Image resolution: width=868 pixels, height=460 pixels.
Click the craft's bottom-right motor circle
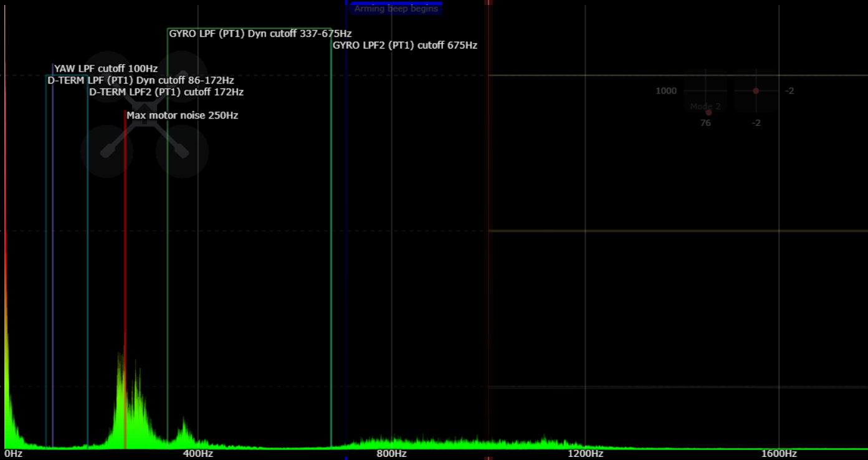[181, 151]
